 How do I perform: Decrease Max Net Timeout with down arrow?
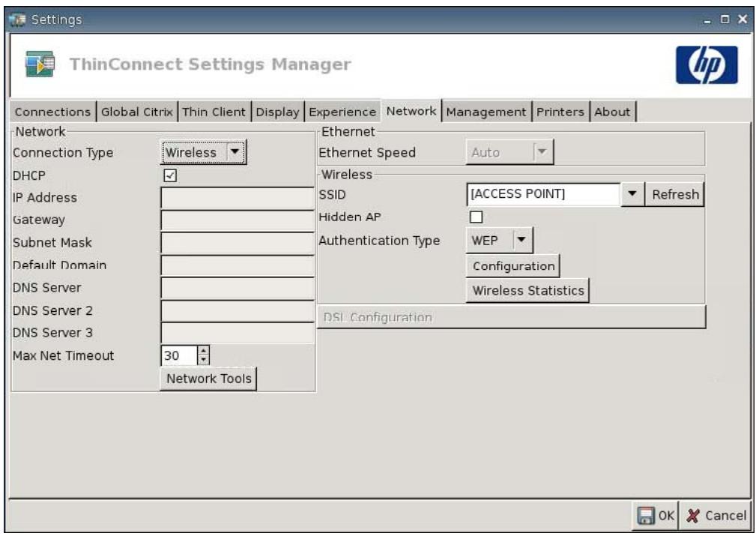pyautogui.click(x=204, y=360)
